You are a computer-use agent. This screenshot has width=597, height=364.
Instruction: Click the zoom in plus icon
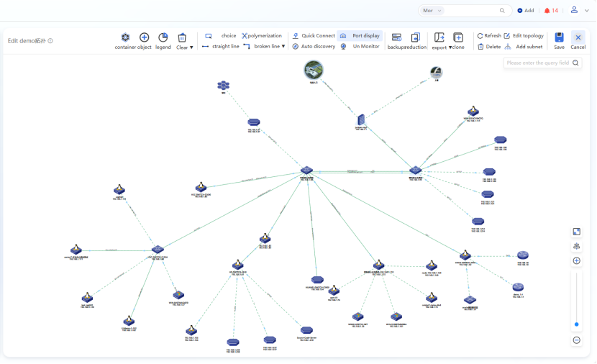click(576, 260)
